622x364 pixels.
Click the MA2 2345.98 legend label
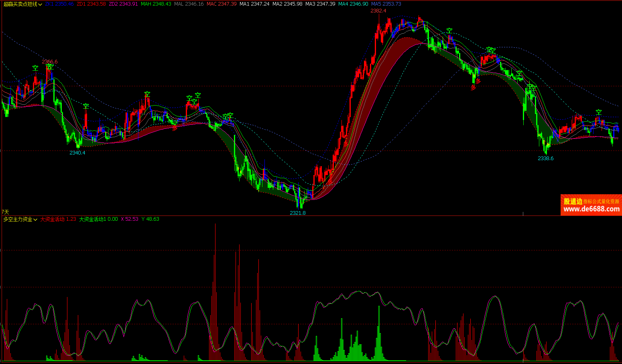click(x=287, y=4)
